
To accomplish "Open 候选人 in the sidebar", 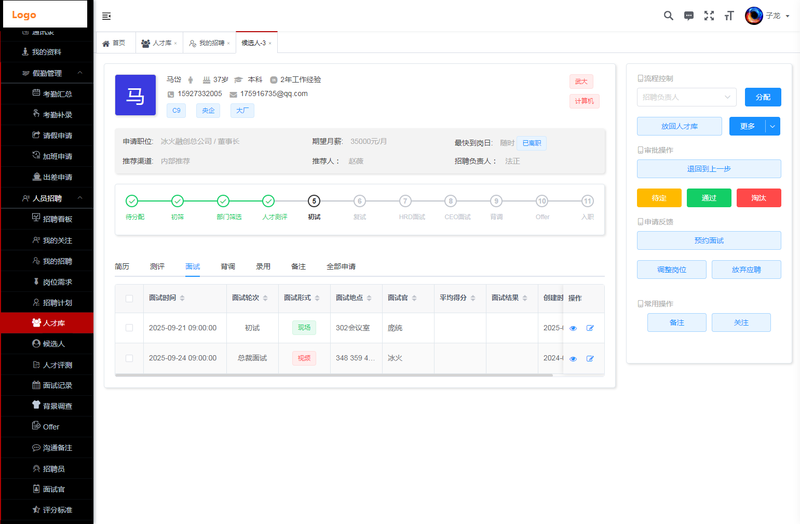I will point(47,344).
